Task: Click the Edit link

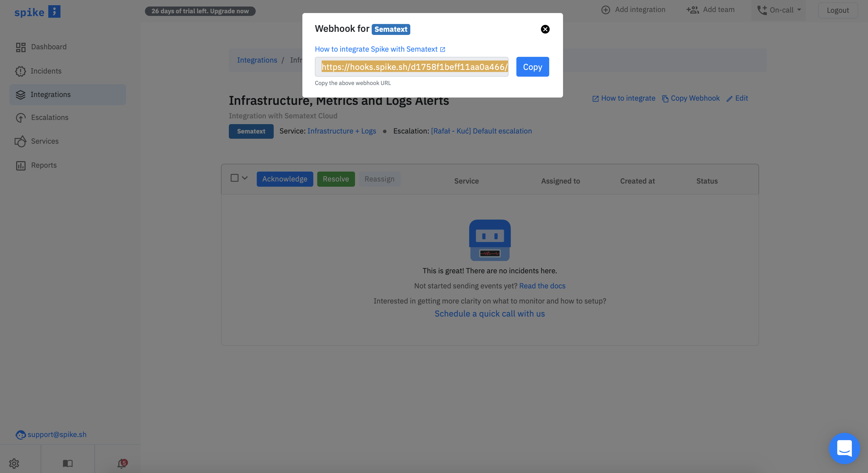Action: point(741,98)
